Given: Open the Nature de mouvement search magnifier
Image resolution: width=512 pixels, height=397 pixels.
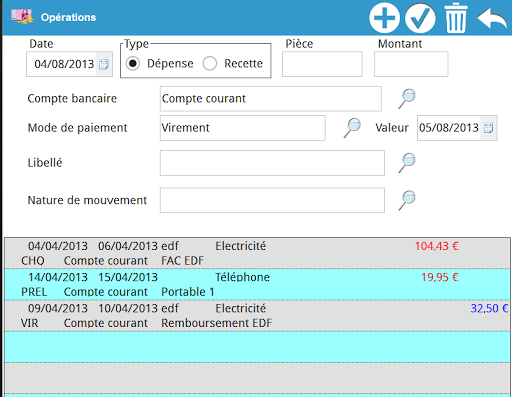Looking at the screenshot, I should point(407,200).
